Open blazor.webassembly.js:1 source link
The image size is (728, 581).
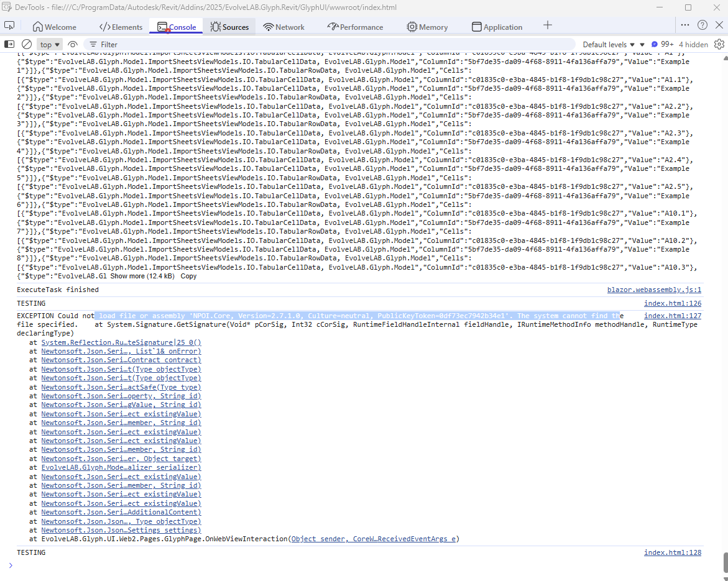(654, 290)
